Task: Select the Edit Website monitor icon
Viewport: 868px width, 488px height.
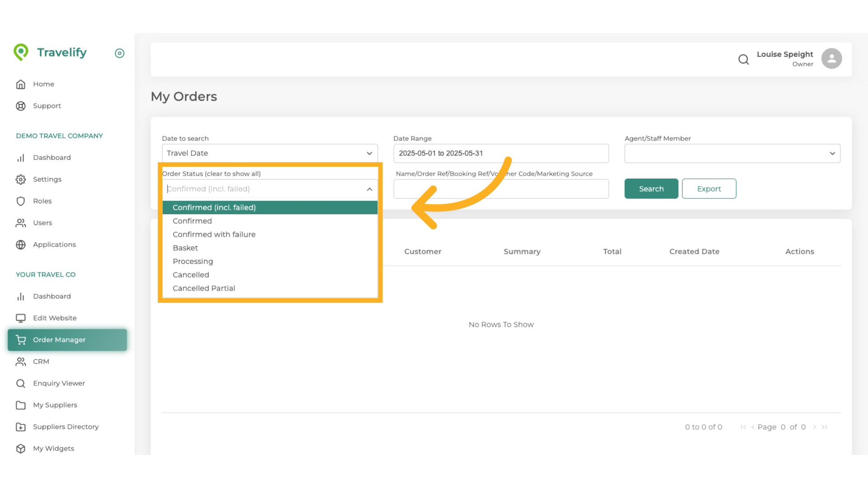Action: tap(21, 318)
